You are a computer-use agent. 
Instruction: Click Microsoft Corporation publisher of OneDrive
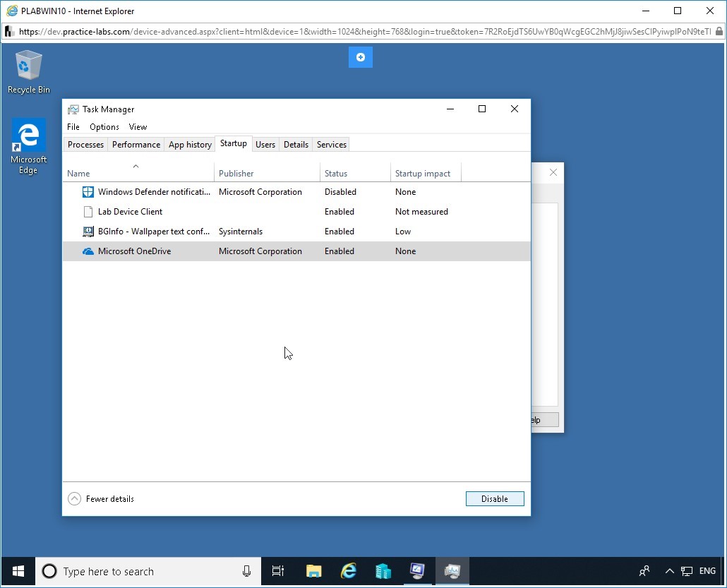(x=260, y=251)
